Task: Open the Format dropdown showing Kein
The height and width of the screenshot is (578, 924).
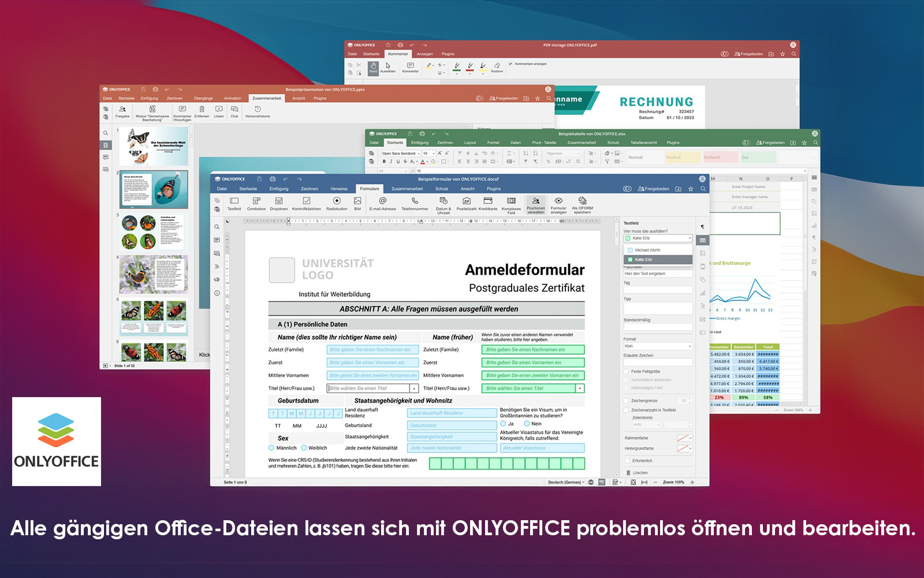Action: click(658, 346)
